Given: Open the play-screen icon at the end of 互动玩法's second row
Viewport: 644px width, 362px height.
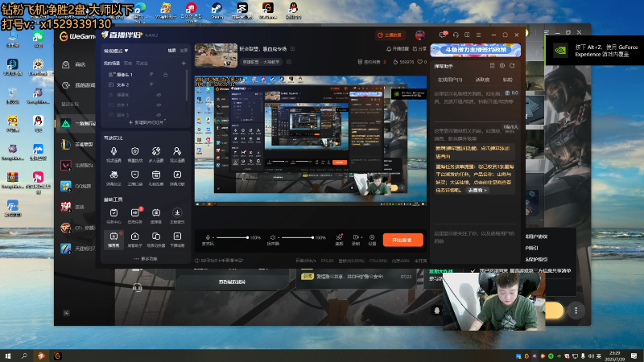Looking at the screenshot, I should pyautogui.click(x=177, y=175).
